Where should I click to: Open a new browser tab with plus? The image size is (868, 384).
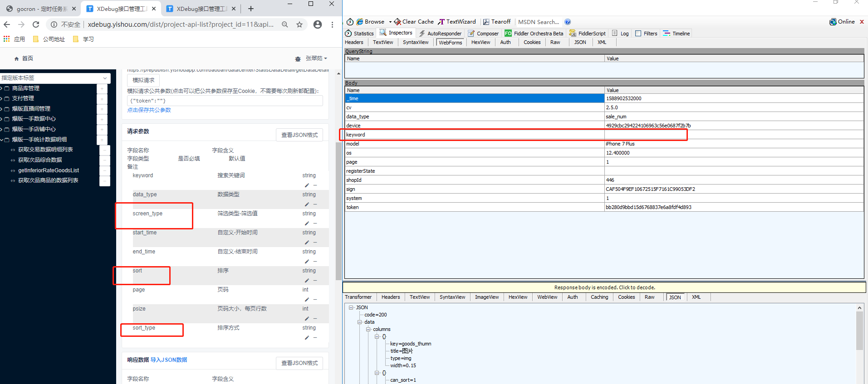pos(251,9)
